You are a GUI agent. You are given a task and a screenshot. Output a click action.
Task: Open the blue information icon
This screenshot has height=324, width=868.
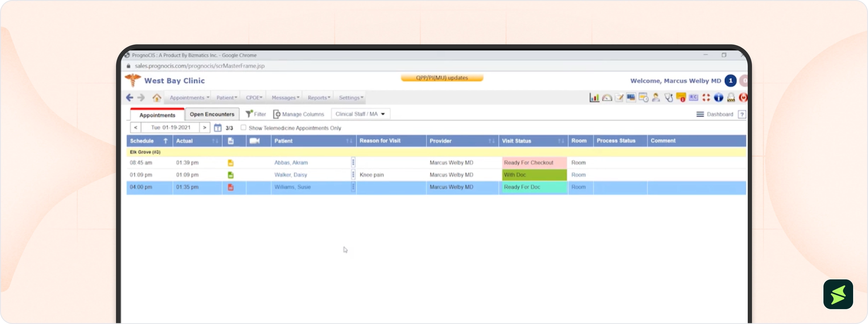pyautogui.click(x=718, y=98)
